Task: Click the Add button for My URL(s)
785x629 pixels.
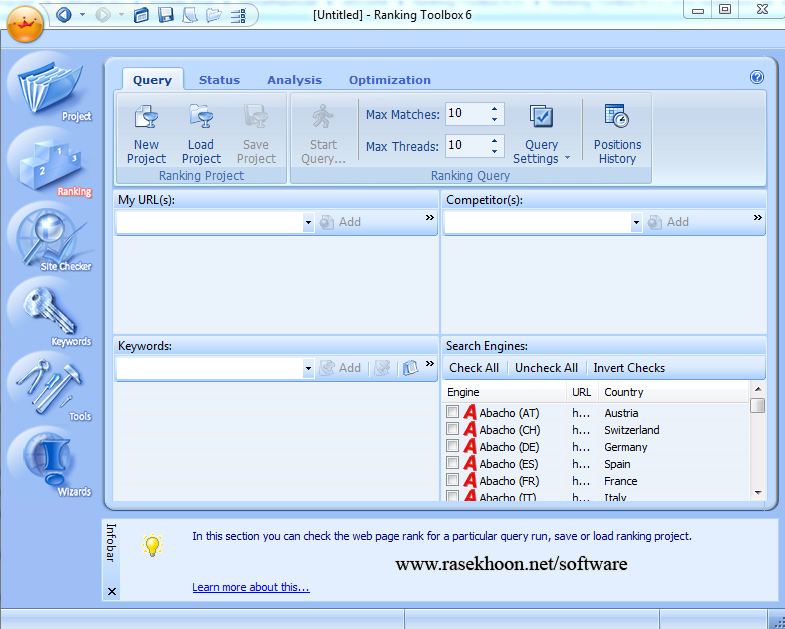Action: point(340,222)
